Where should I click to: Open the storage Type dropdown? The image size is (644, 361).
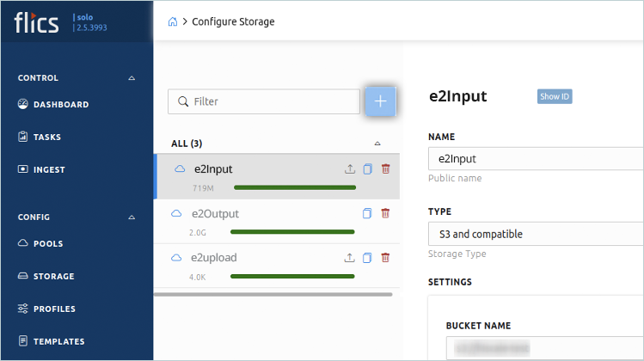pos(535,234)
